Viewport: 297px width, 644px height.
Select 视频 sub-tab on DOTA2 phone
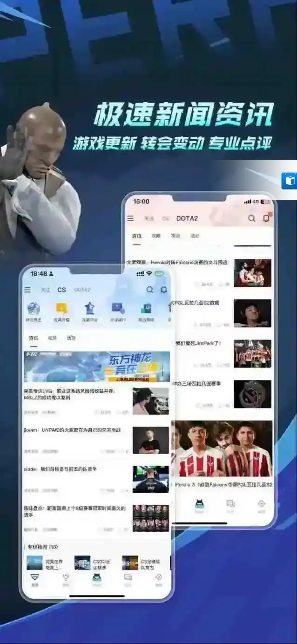[175, 236]
